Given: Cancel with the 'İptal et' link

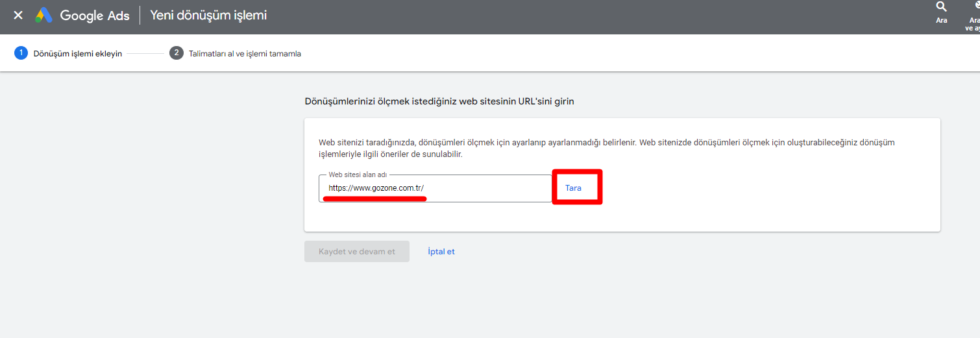Looking at the screenshot, I should (x=441, y=252).
